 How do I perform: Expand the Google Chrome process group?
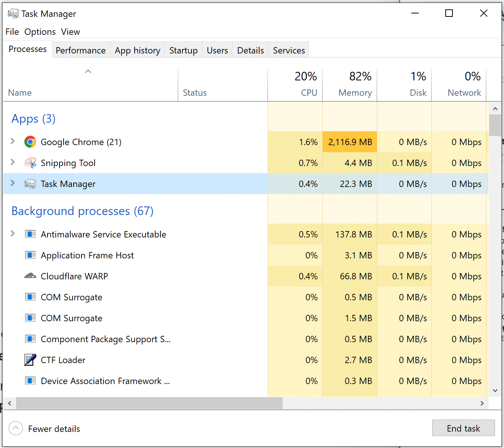point(13,141)
